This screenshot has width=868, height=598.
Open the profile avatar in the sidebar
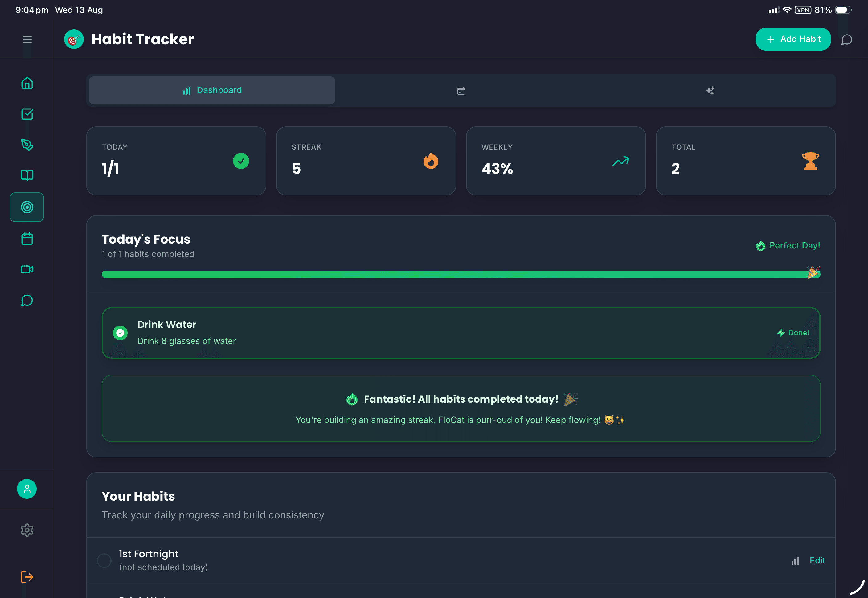27,489
